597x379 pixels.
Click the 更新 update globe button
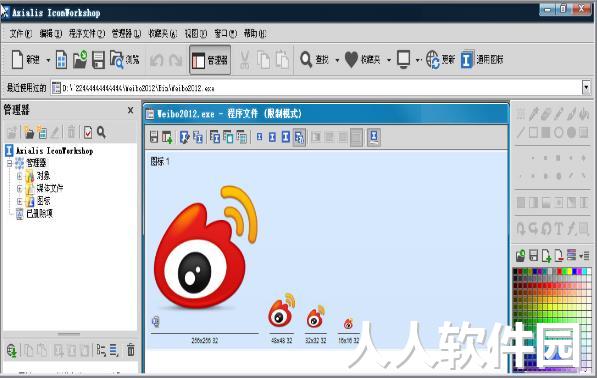click(x=441, y=60)
